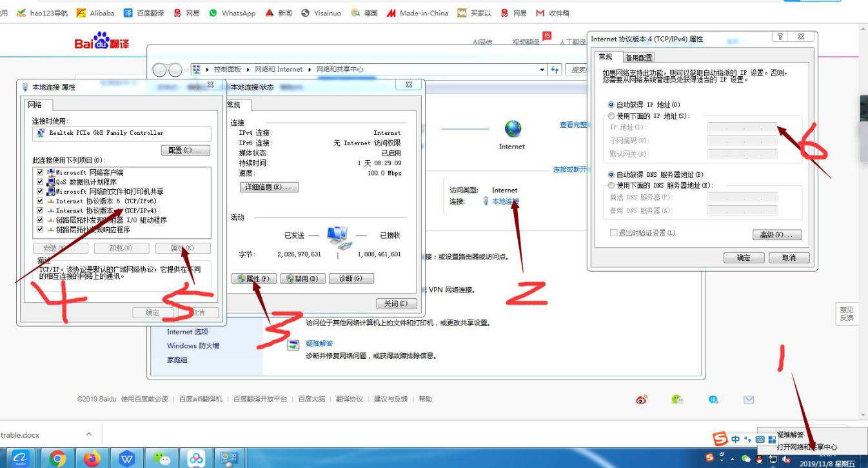The image size is (868, 468).
Task: Click the WeChat icon in page footer
Action: tap(677, 400)
